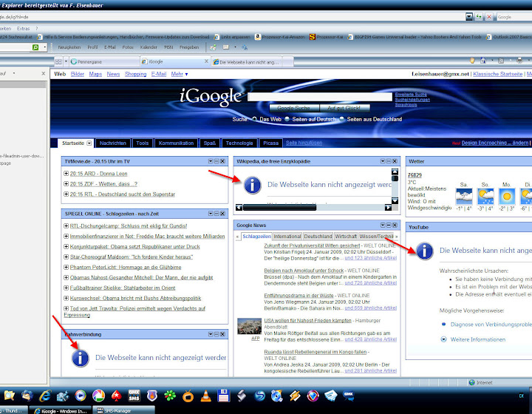This screenshot has height=414, width=532.
Task: Open the orange TV icon in quick launch
Action: pos(188,396)
